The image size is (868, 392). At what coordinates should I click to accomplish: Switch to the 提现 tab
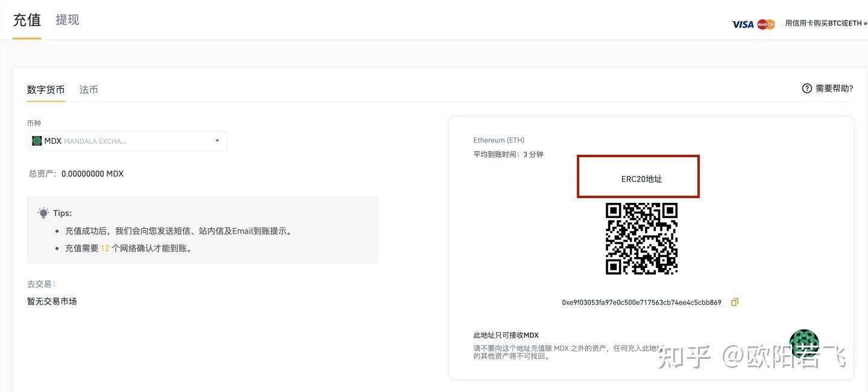68,19
